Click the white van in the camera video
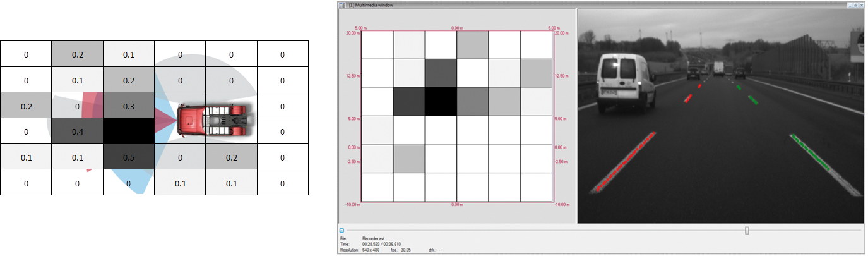 click(623, 82)
